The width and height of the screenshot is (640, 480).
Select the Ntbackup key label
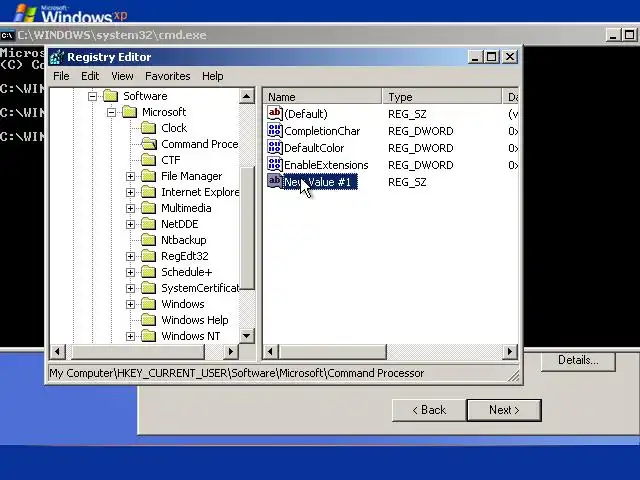pyautogui.click(x=184, y=240)
